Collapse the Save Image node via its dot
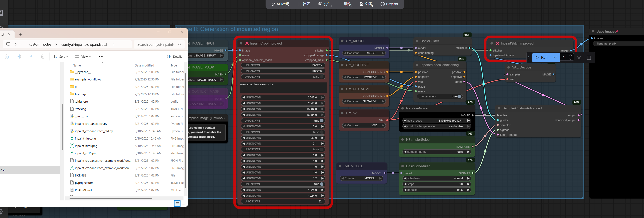This screenshot has height=218, width=644. [x=593, y=31]
